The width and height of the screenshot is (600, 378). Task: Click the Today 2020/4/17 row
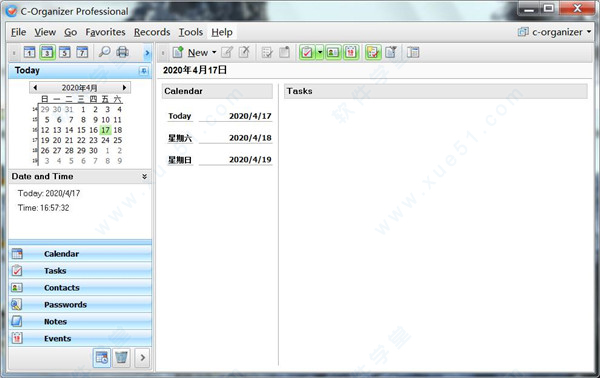220,116
